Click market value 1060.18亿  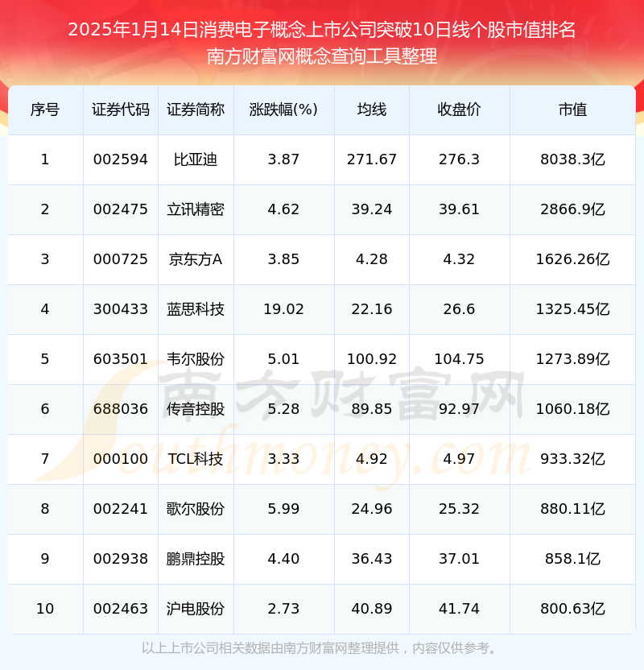(572, 409)
